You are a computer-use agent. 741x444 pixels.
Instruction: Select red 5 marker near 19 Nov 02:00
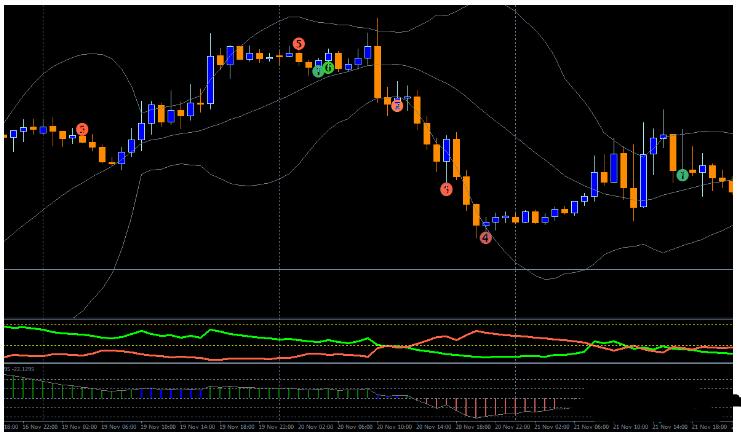[82, 129]
